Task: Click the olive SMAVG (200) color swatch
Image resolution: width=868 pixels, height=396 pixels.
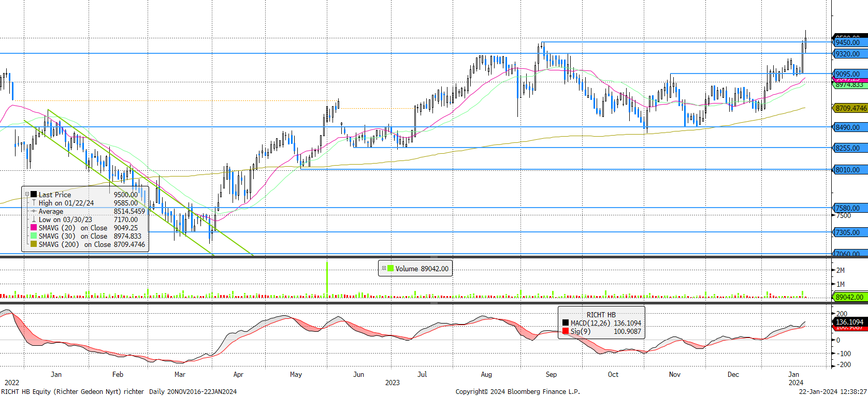Action: (x=34, y=244)
